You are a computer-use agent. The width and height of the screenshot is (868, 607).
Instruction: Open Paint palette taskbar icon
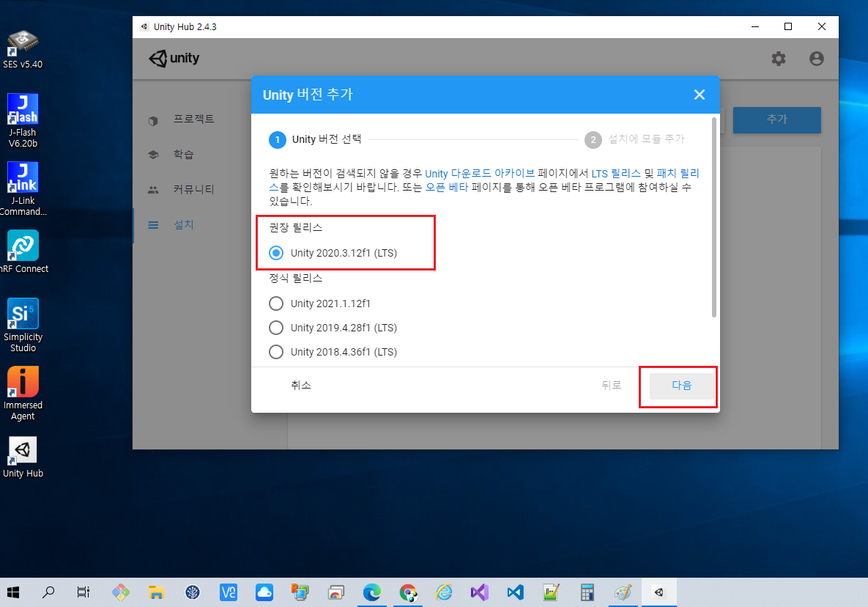pos(623,592)
